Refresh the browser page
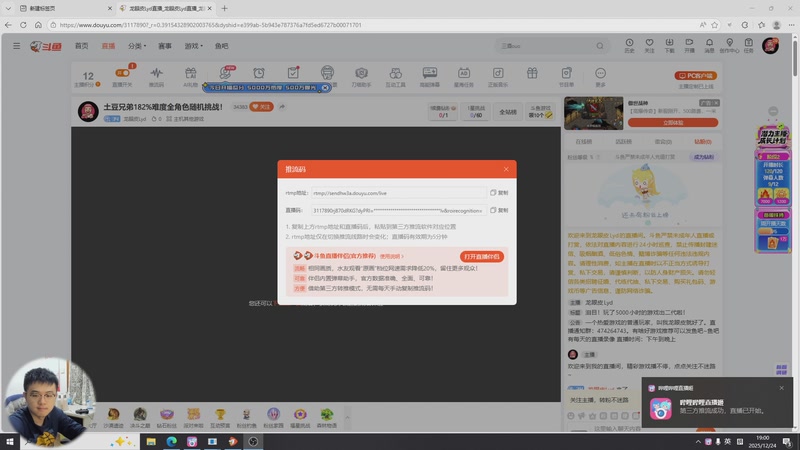Viewport: 800px width, 450px height. click(23, 24)
